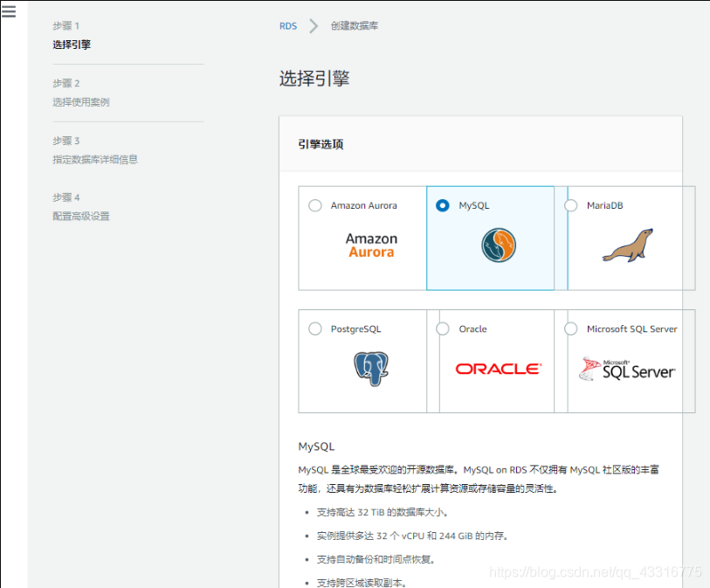Click the PostgreSQL option label
710x588 pixels.
(356, 329)
